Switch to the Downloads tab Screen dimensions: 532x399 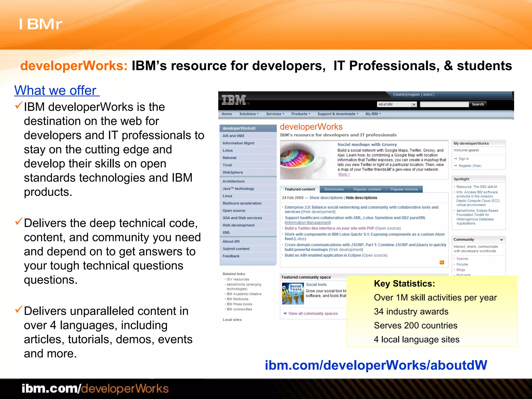[334, 189]
